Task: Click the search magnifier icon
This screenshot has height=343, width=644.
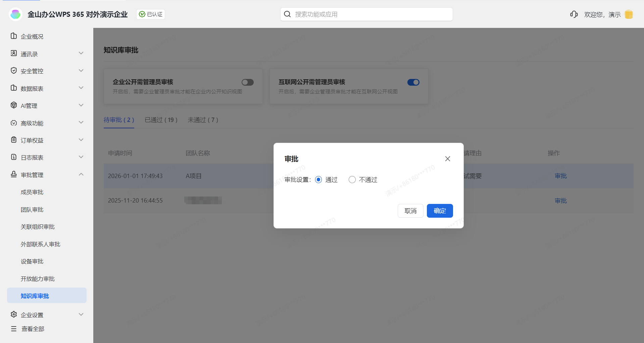Action: tap(287, 14)
